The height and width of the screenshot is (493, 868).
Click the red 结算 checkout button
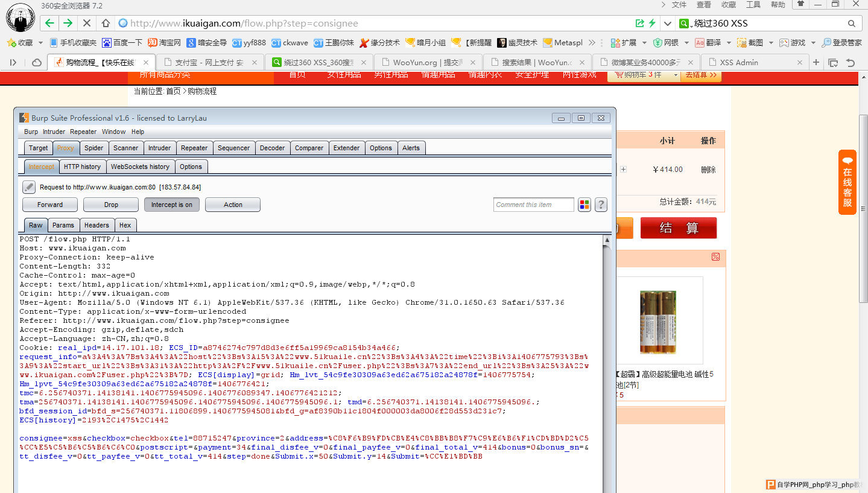pyautogui.click(x=679, y=228)
